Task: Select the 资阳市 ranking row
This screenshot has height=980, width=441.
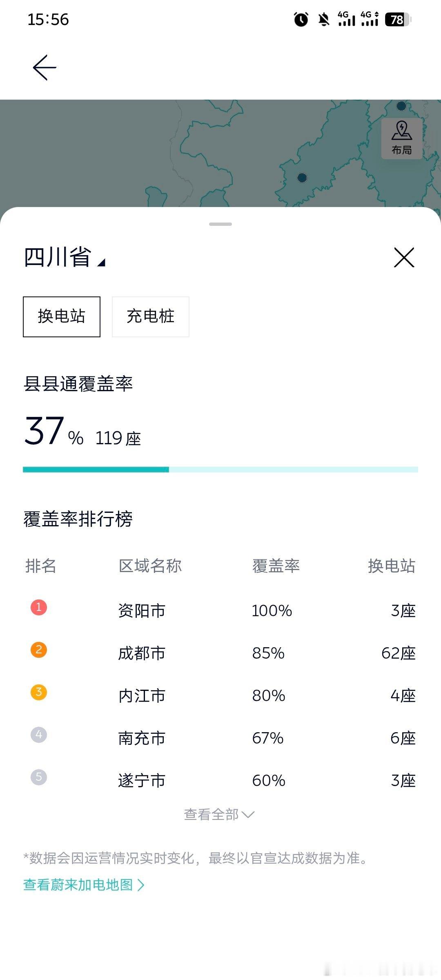Action: tap(220, 611)
